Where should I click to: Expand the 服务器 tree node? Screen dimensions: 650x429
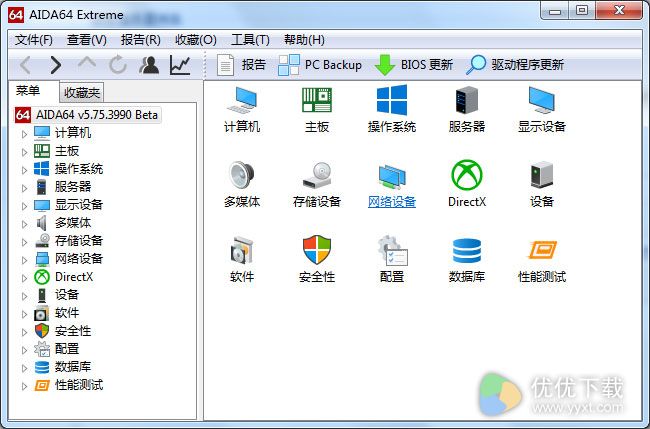pyautogui.click(x=24, y=188)
